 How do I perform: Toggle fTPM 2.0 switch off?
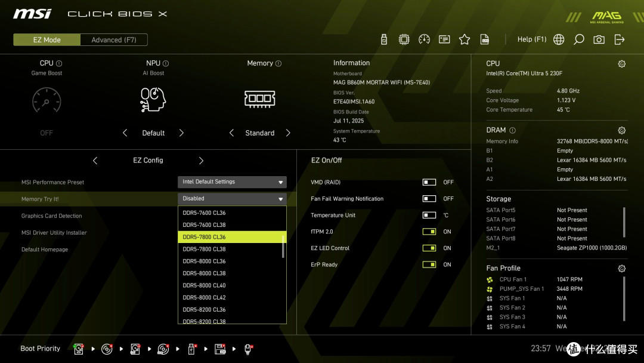coord(429,232)
